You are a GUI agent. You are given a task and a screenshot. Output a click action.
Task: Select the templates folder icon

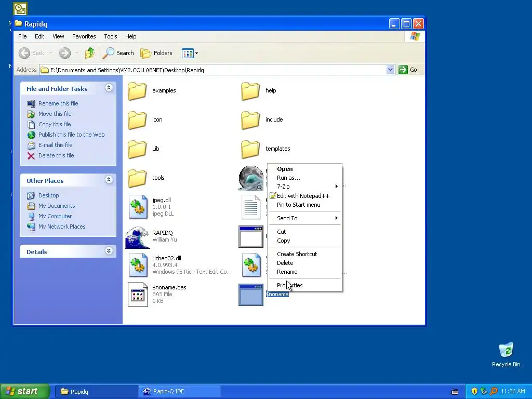[250, 149]
